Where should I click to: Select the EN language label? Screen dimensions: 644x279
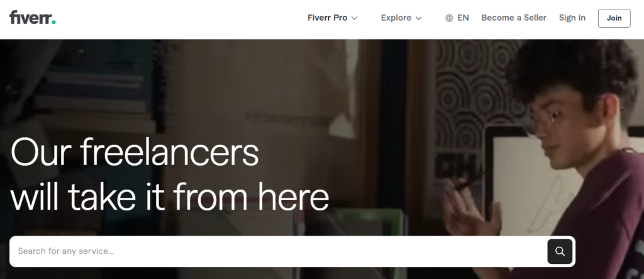463,18
